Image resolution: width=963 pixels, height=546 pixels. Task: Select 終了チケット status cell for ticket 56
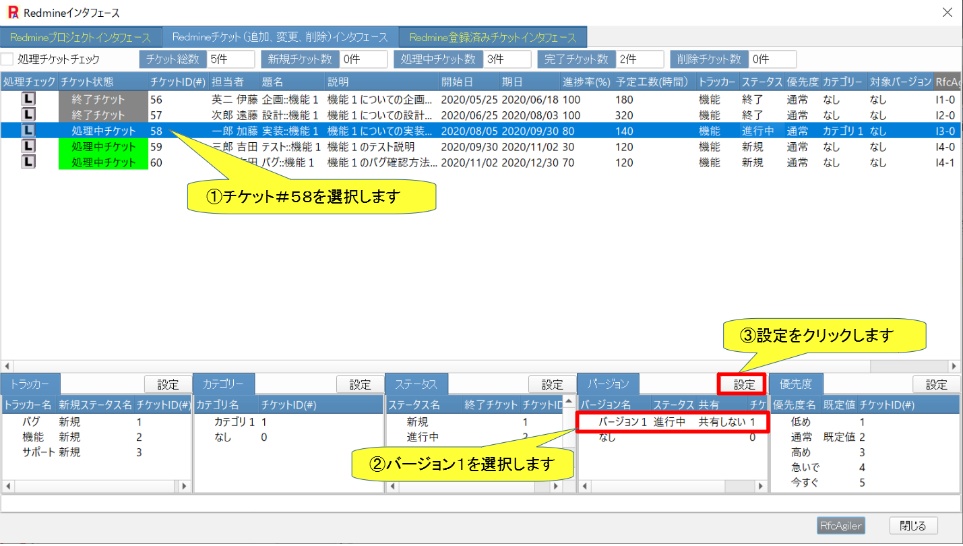click(103, 99)
